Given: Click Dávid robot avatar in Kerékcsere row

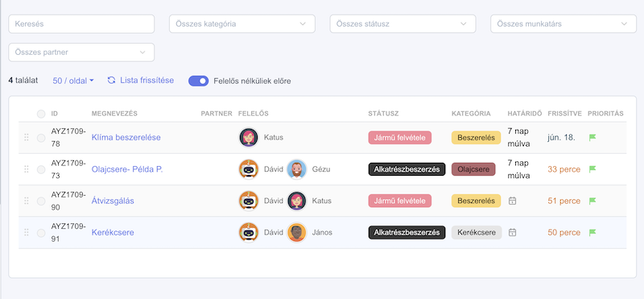Looking at the screenshot, I should 249,232.
